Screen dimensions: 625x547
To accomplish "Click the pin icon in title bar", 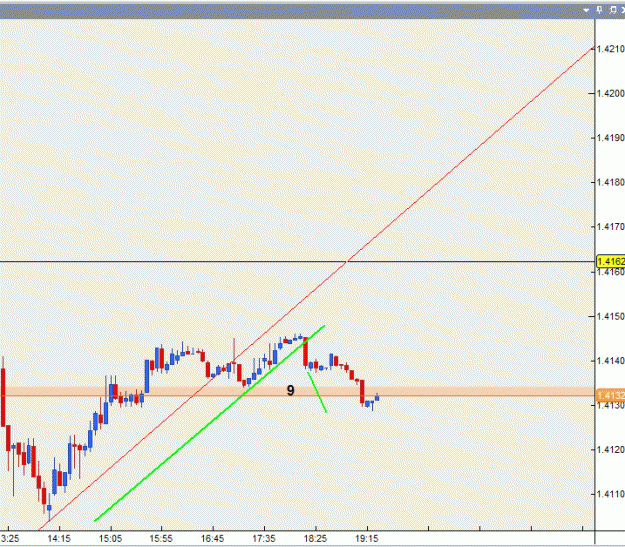I will (x=599, y=10).
